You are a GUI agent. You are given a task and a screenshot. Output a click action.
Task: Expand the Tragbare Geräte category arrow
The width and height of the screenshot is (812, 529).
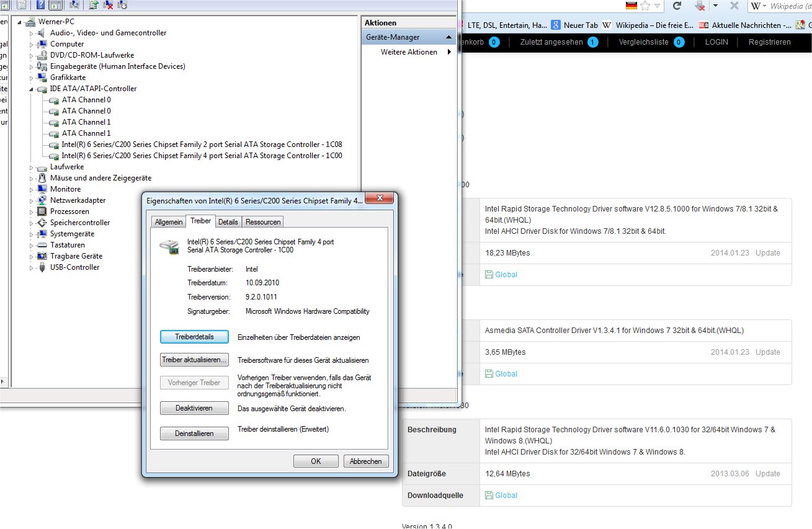click(x=32, y=257)
